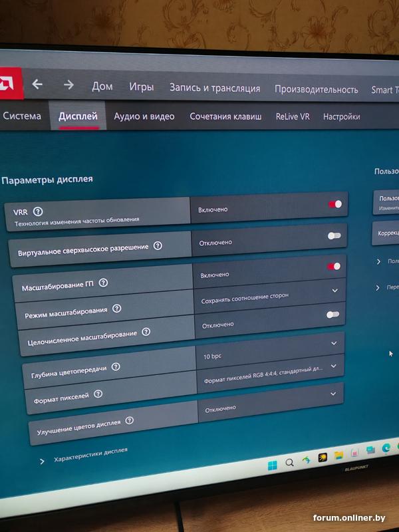Open the pink document app in taskbar
The height and width of the screenshot is (532, 399).
click(354, 453)
